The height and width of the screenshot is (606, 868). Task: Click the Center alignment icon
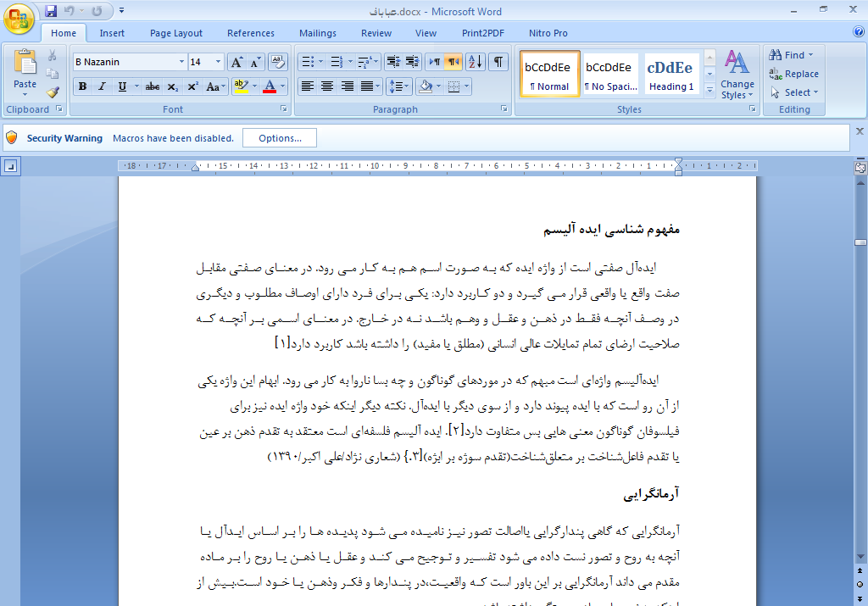coord(327,86)
